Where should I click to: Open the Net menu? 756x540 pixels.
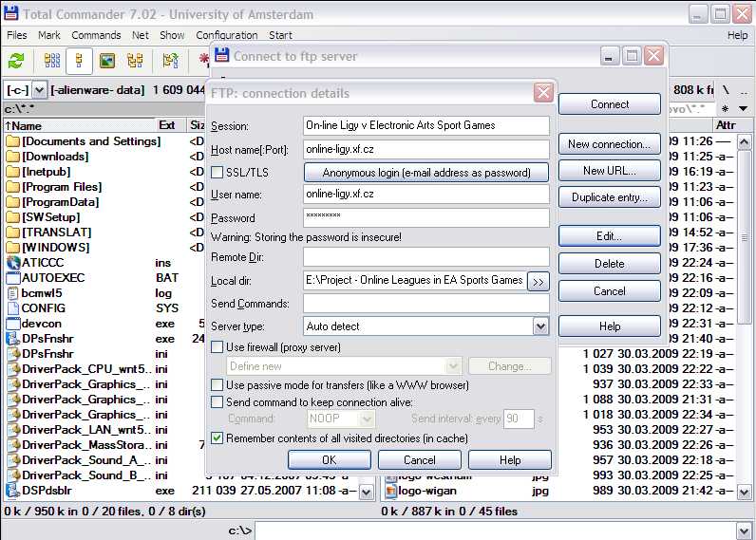click(141, 35)
